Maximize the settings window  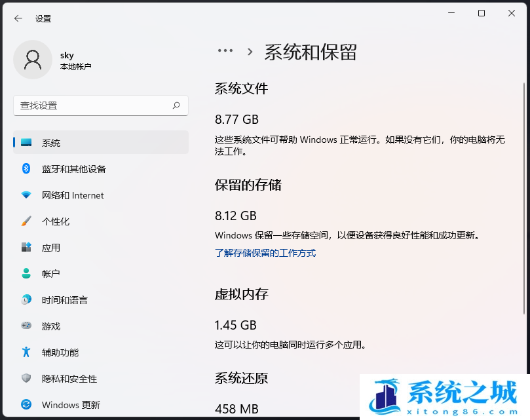(x=482, y=14)
